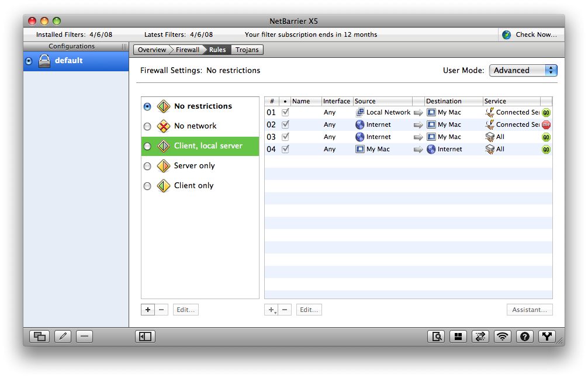Click the Configurations panel header
The height and width of the screenshot is (378, 588).
point(72,47)
